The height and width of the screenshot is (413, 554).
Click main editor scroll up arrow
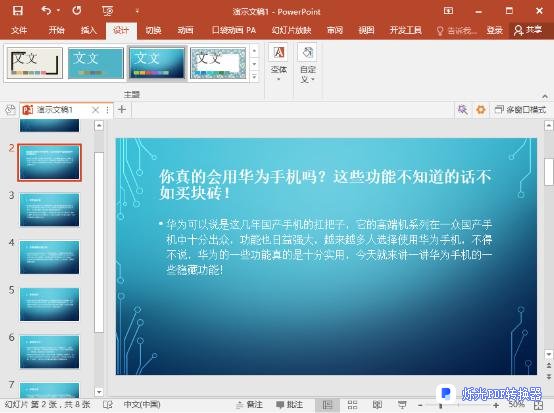[549, 125]
